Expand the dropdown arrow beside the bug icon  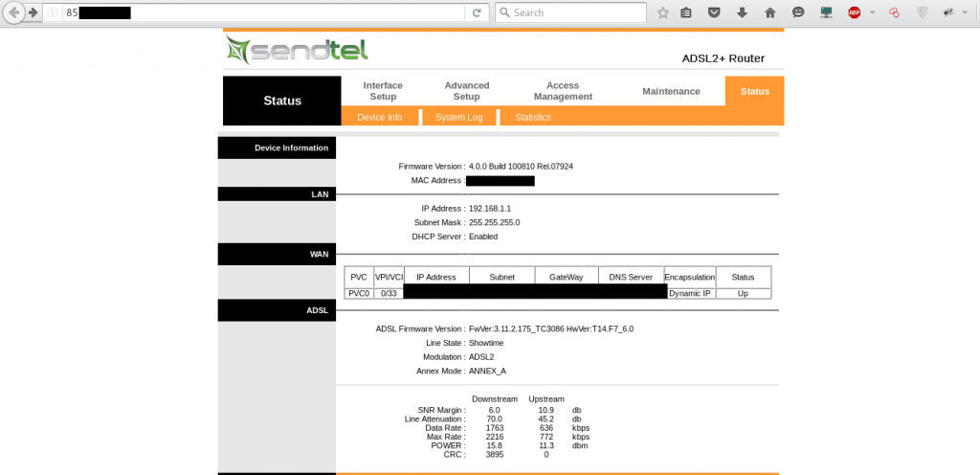pyautogui.click(x=967, y=12)
